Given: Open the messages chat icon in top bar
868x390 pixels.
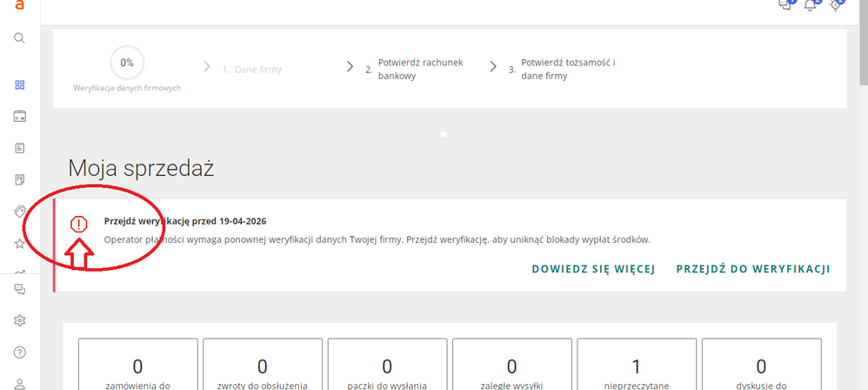Looking at the screenshot, I should pos(784,7).
